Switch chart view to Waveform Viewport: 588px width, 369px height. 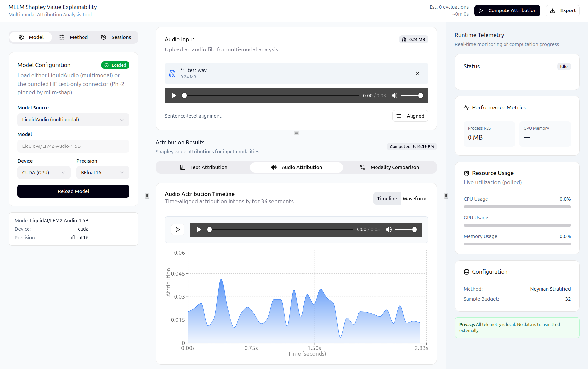click(414, 199)
